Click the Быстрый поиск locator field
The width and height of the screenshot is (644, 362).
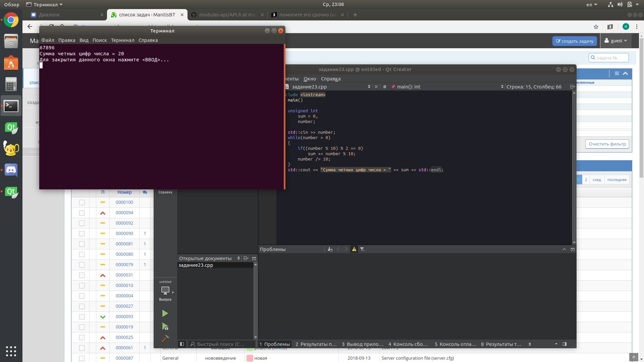(x=221, y=344)
